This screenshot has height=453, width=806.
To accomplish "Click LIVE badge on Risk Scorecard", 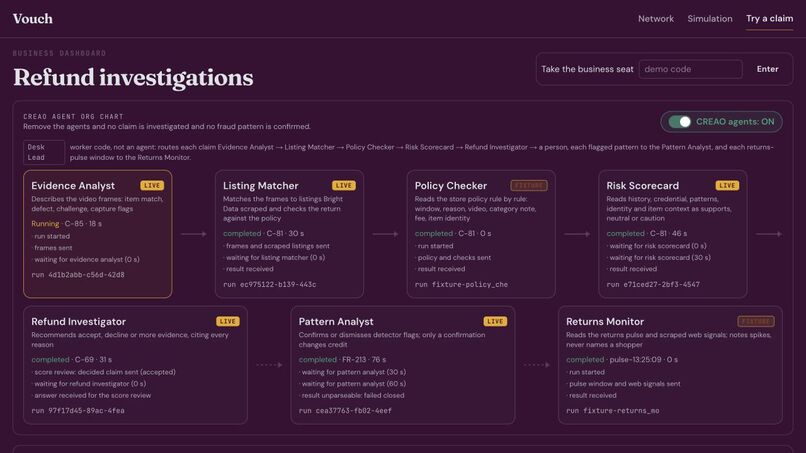I will pos(727,186).
